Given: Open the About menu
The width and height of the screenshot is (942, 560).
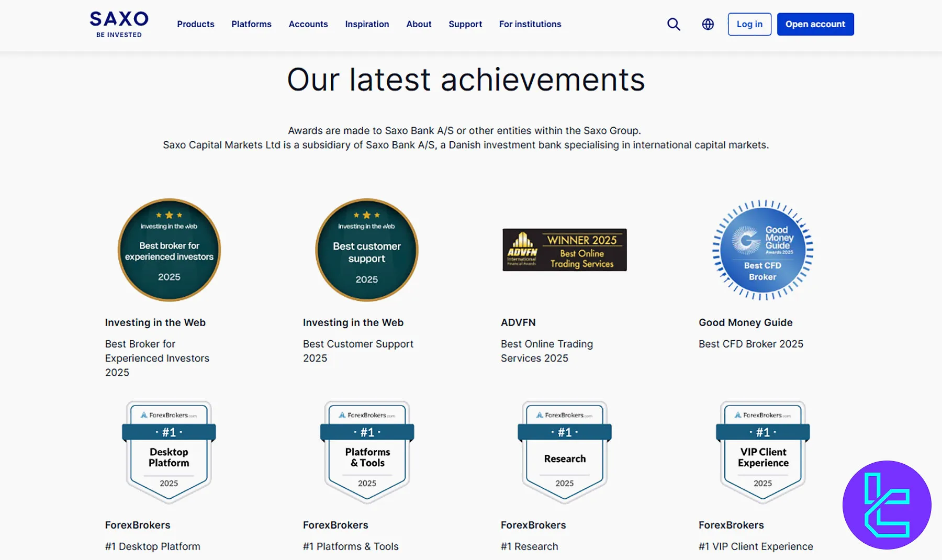Looking at the screenshot, I should point(419,24).
